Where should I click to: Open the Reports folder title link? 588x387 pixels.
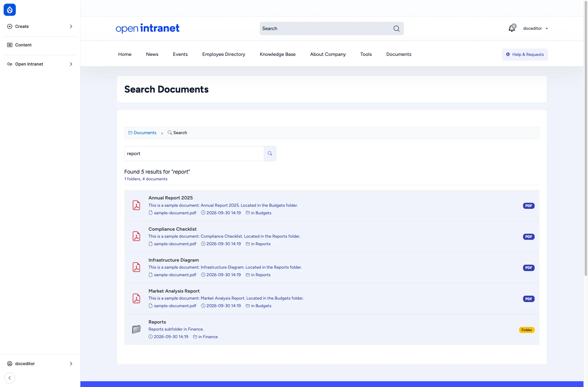click(x=157, y=322)
